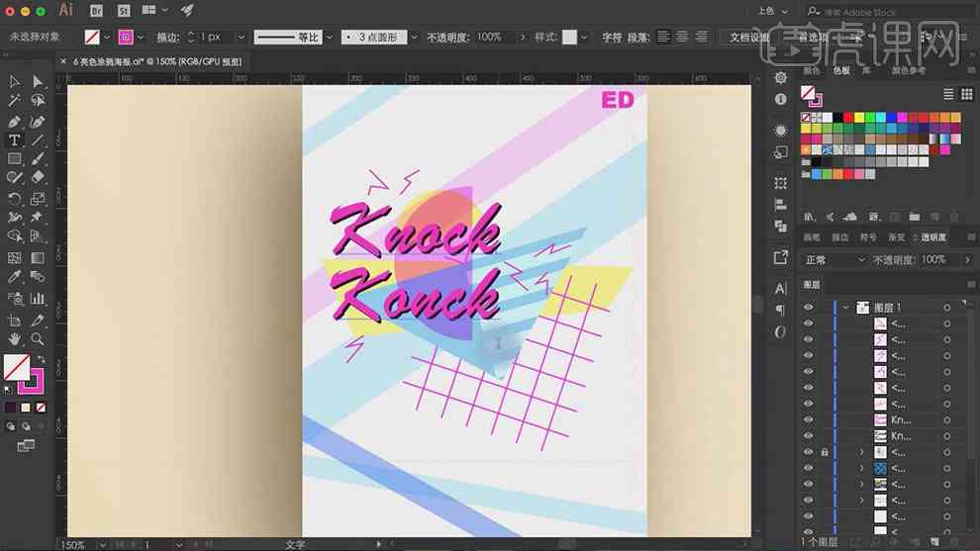Viewport: 980px width, 551px height.
Task: Open the stroke color dropdown arrow
Action: 141,38
